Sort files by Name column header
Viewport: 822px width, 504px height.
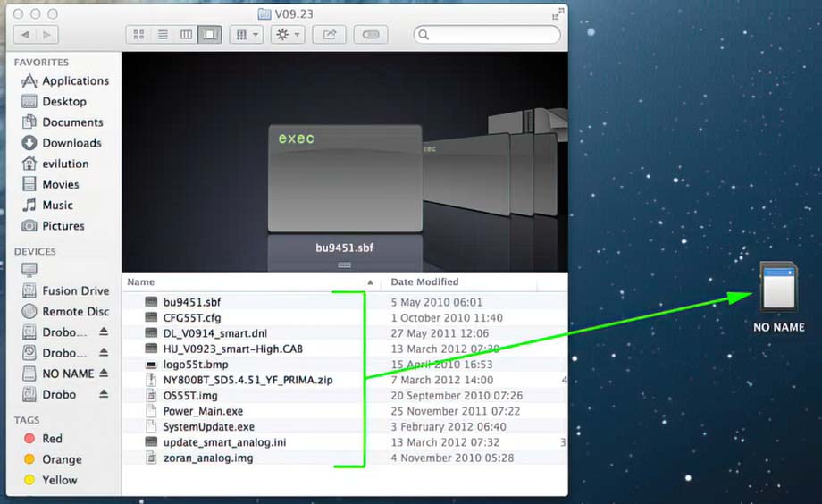click(x=141, y=281)
